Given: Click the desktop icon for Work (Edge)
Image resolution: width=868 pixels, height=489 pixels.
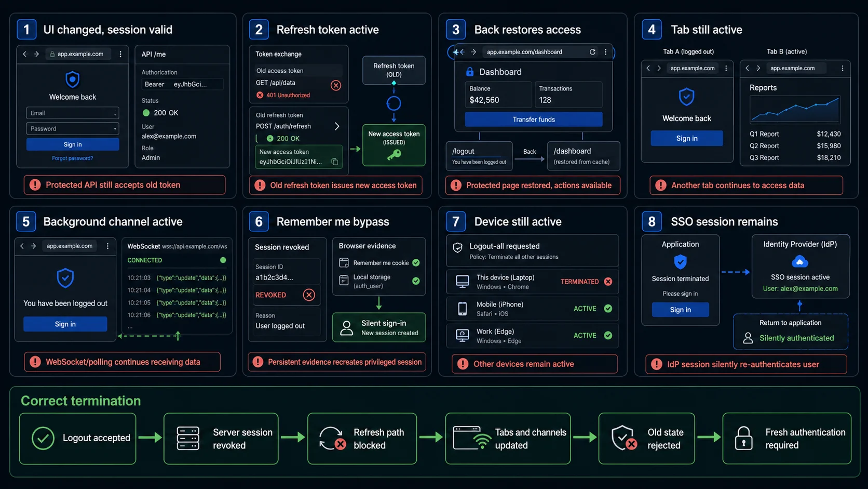Looking at the screenshot, I should click(462, 336).
